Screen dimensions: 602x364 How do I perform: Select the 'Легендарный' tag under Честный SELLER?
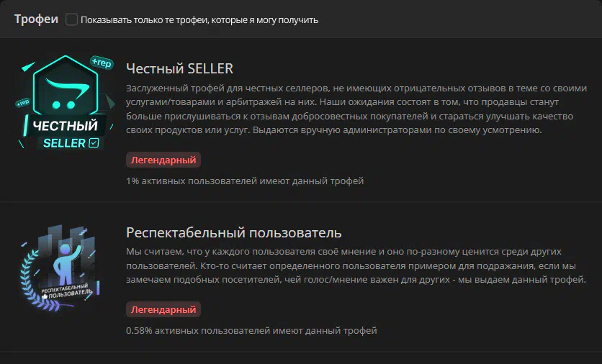click(x=163, y=160)
